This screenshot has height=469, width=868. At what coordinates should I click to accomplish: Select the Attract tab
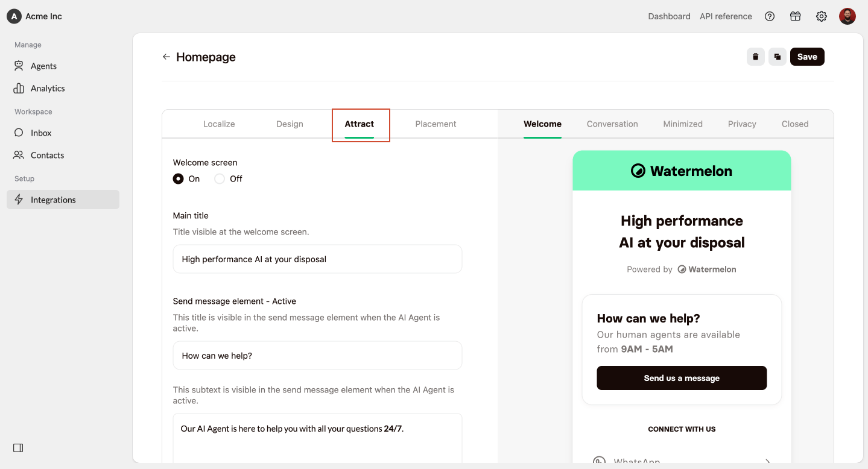[x=360, y=124]
